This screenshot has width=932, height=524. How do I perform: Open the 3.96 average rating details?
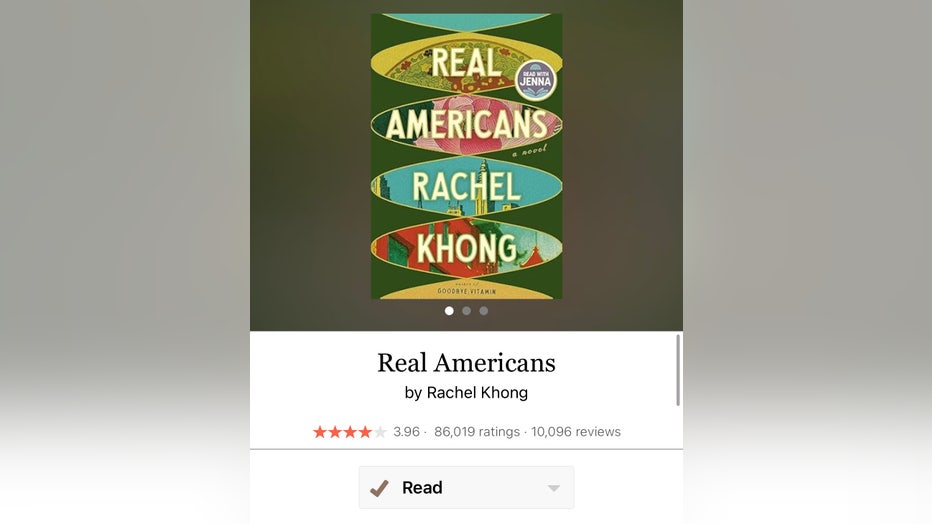[x=407, y=432]
